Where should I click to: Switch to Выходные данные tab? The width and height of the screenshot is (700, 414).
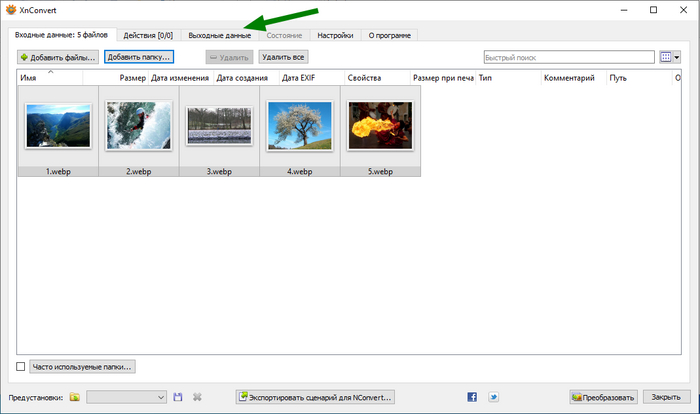(x=220, y=35)
